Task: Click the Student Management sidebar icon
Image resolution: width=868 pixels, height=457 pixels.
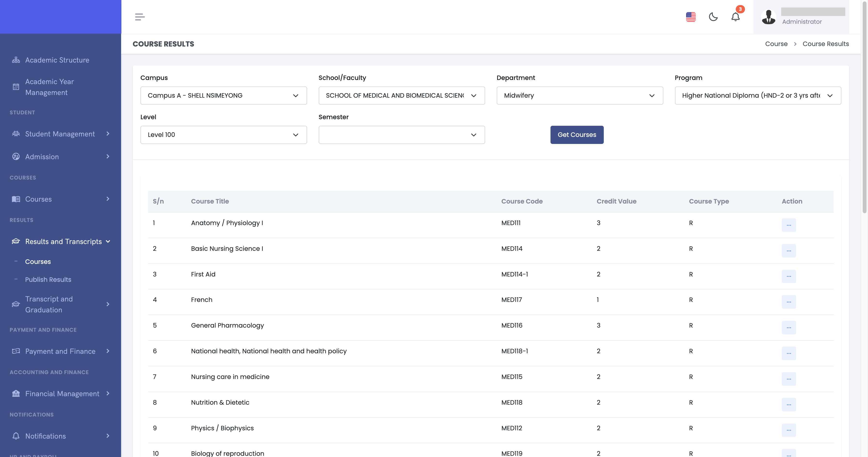Action: click(15, 134)
